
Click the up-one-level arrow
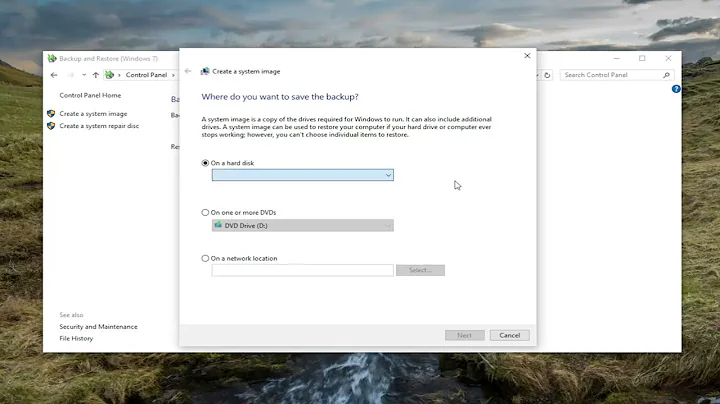(x=96, y=75)
